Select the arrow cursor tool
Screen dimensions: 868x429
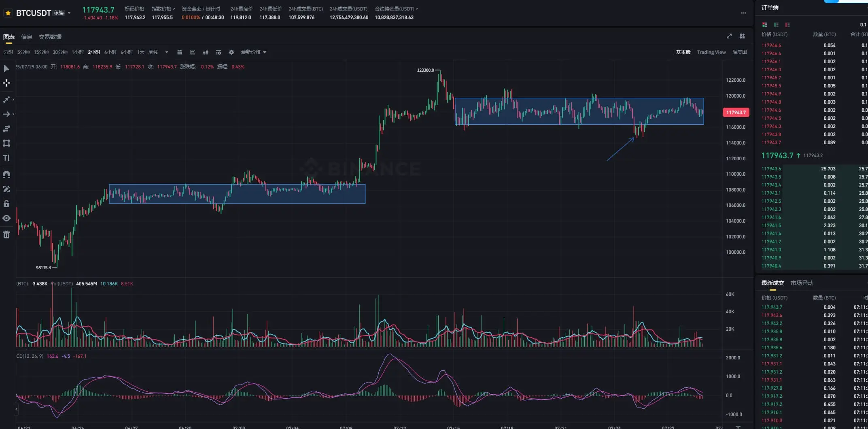[6, 68]
